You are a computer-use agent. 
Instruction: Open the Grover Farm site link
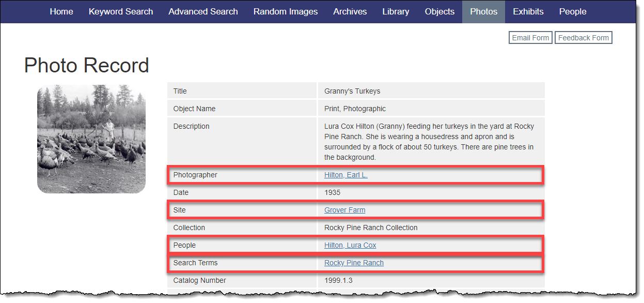click(344, 210)
